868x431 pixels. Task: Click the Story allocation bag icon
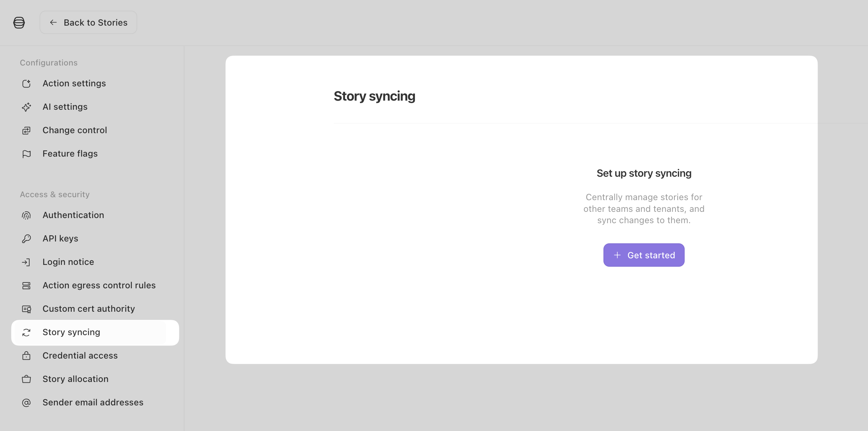tap(26, 379)
